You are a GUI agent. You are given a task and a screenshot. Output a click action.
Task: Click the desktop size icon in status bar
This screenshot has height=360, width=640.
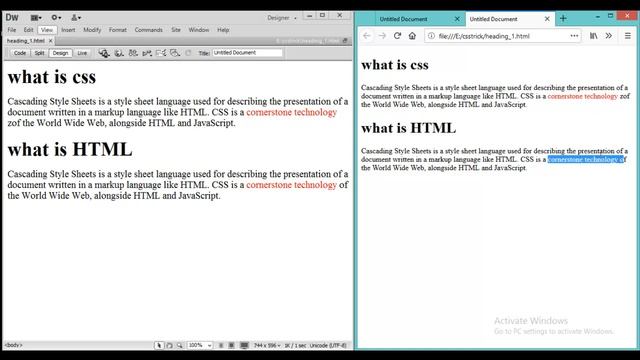244,345
